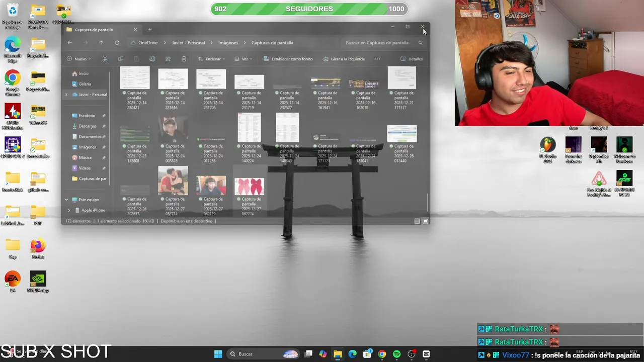The width and height of the screenshot is (644, 362).
Task: Open CPUID CPU-Z desktop shortcut
Action: [13, 148]
